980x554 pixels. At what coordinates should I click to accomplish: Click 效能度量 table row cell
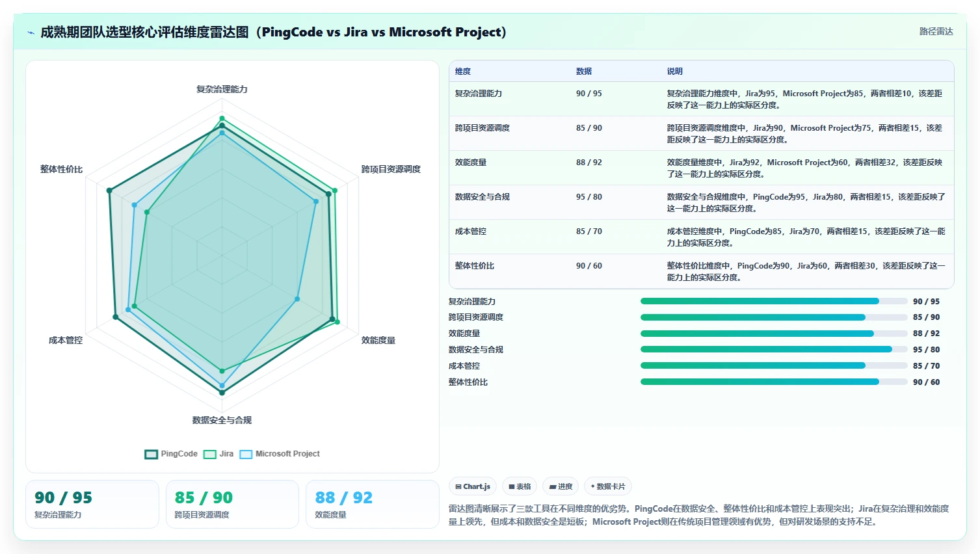[470, 163]
